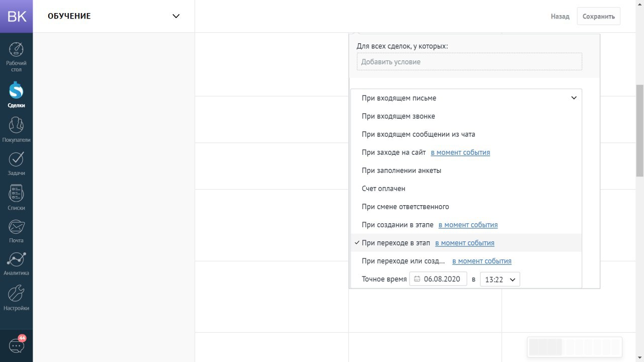This screenshot has height=362, width=644.
Task: Click the Назад button
Action: tap(560, 16)
